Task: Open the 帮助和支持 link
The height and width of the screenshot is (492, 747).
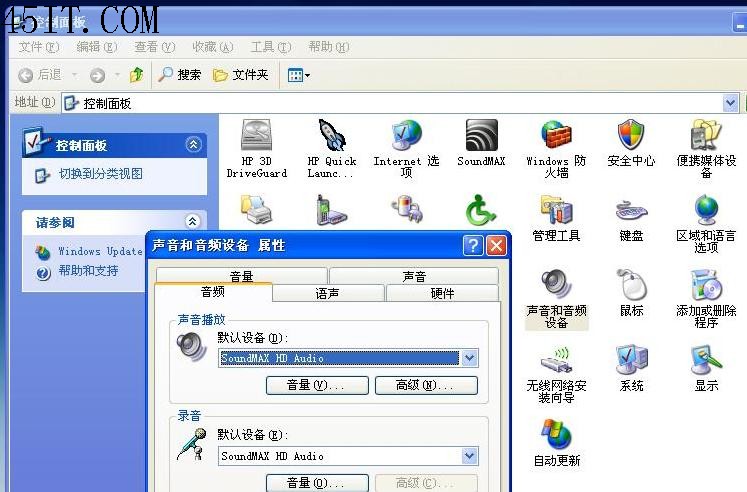Action: pos(88,271)
